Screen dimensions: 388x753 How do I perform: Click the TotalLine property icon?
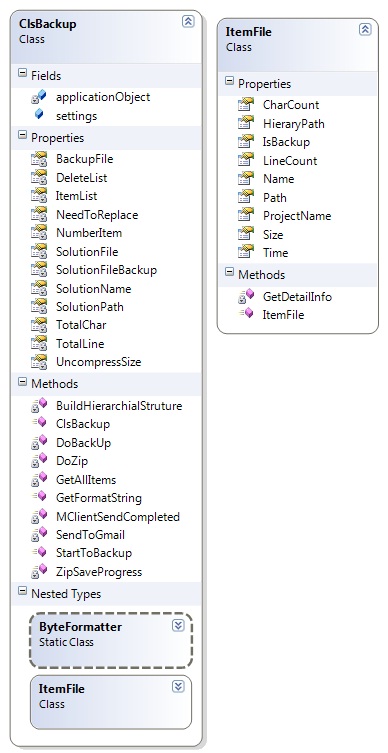(39, 344)
